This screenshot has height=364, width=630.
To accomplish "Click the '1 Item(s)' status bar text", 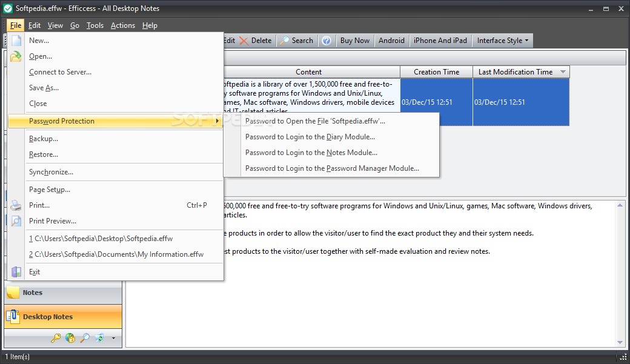I will pos(18,357).
